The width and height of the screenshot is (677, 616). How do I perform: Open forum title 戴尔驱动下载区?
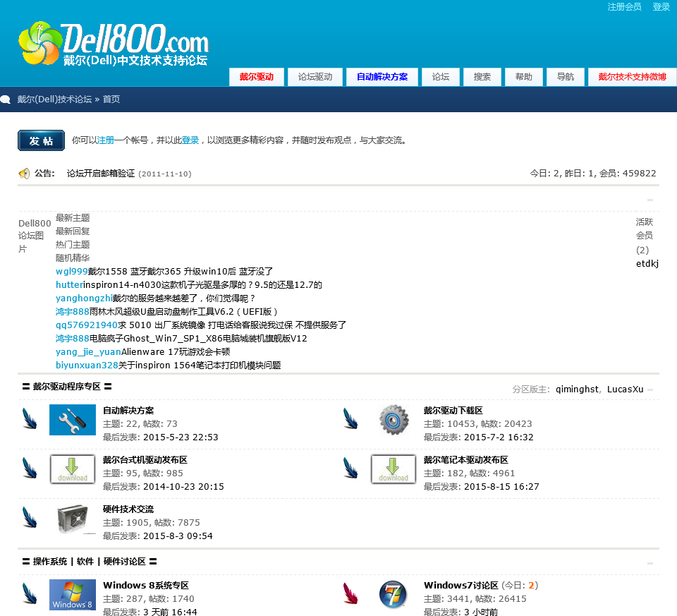pyautogui.click(x=453, y=411)
